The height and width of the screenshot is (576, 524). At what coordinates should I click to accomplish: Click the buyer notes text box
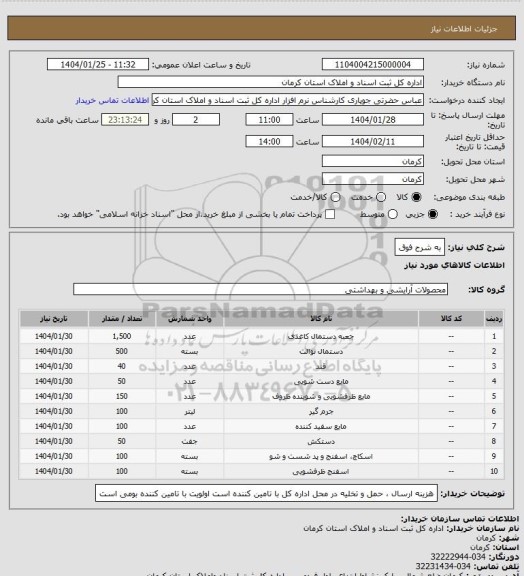(266, 493)
